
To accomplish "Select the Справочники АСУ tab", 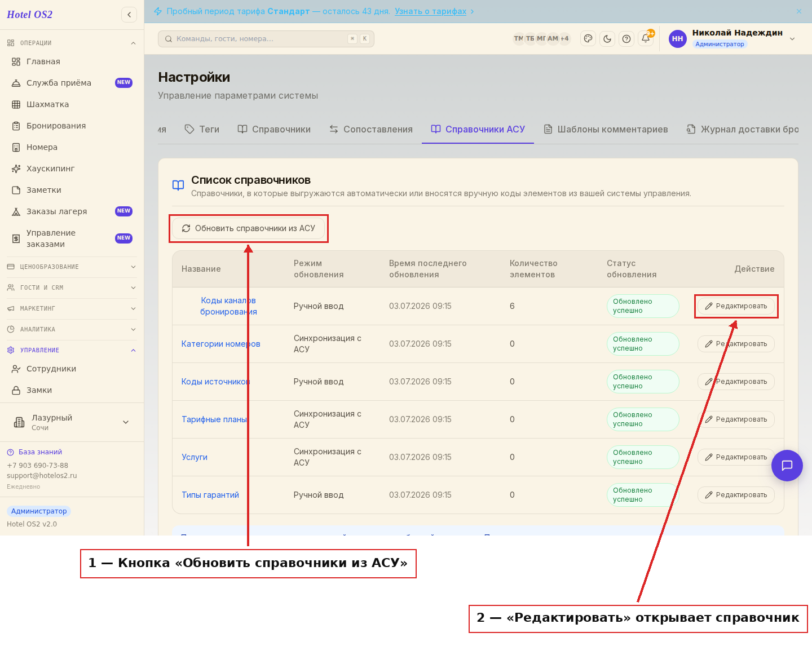I will [x=478, y=129].
